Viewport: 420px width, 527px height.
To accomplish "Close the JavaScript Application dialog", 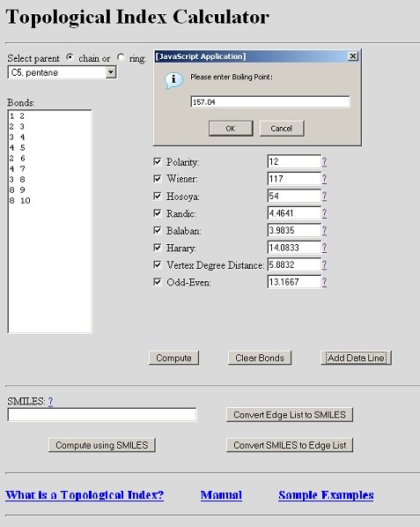I will [x=353, y=56].
